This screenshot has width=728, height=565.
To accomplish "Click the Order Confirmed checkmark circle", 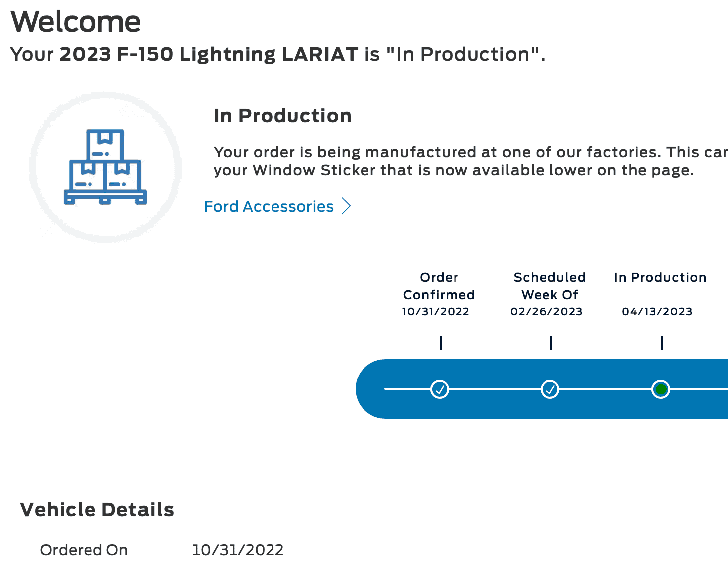I will tap(440, 389).
